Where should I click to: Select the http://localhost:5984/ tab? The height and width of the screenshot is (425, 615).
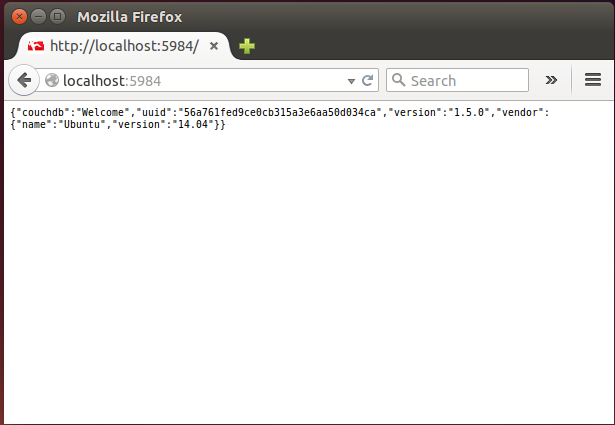[124, 46]
